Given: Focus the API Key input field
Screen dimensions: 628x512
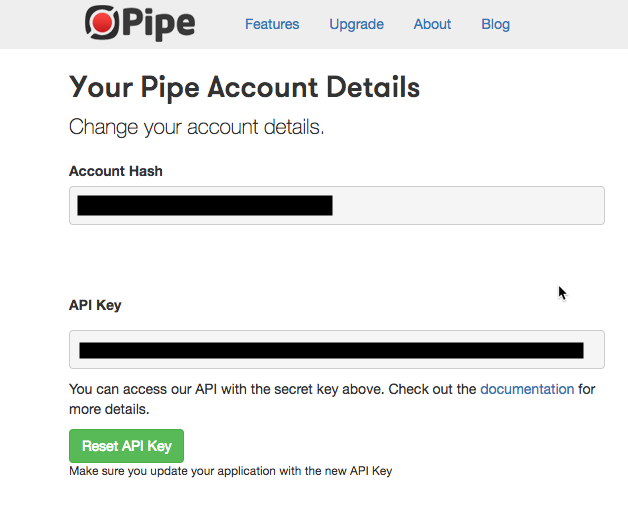Looking at the screenshot, I should (337, 350).
